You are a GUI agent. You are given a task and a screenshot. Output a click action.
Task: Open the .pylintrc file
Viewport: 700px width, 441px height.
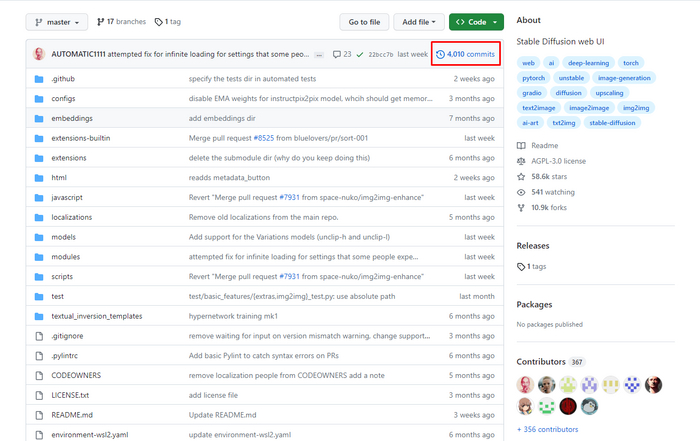tap(65, 356)
